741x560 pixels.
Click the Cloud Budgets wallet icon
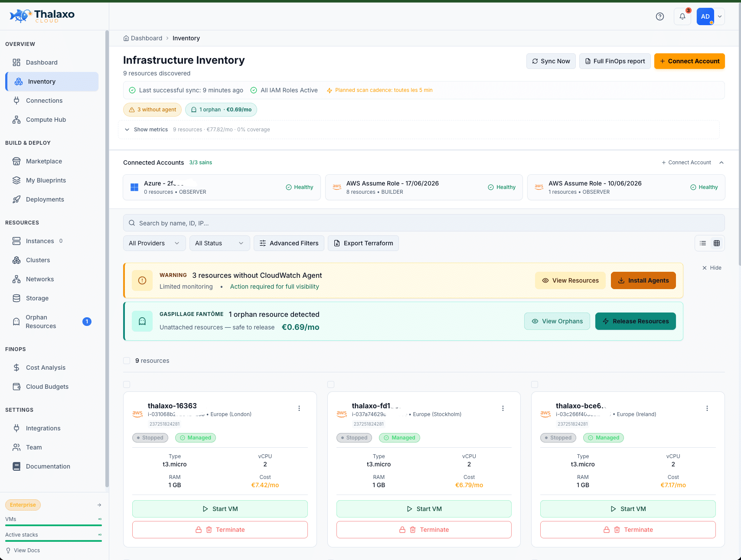[x=16, y=387]
